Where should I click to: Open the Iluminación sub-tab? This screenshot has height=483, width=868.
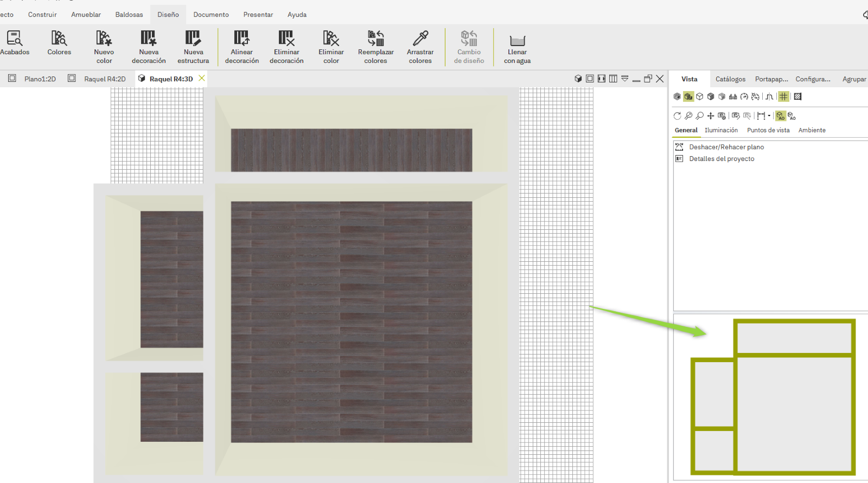pos(721,130)
